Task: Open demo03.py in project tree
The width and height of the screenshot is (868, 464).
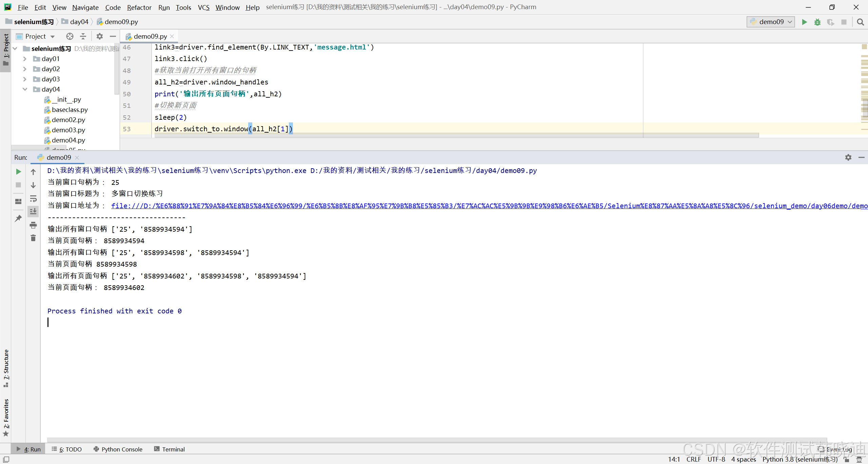Action: coord(68,130)
